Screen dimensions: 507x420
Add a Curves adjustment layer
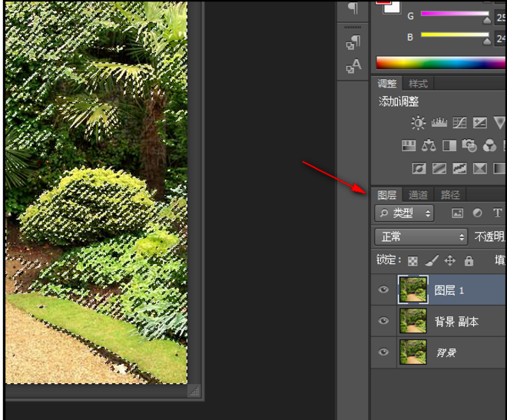[459, 123]
